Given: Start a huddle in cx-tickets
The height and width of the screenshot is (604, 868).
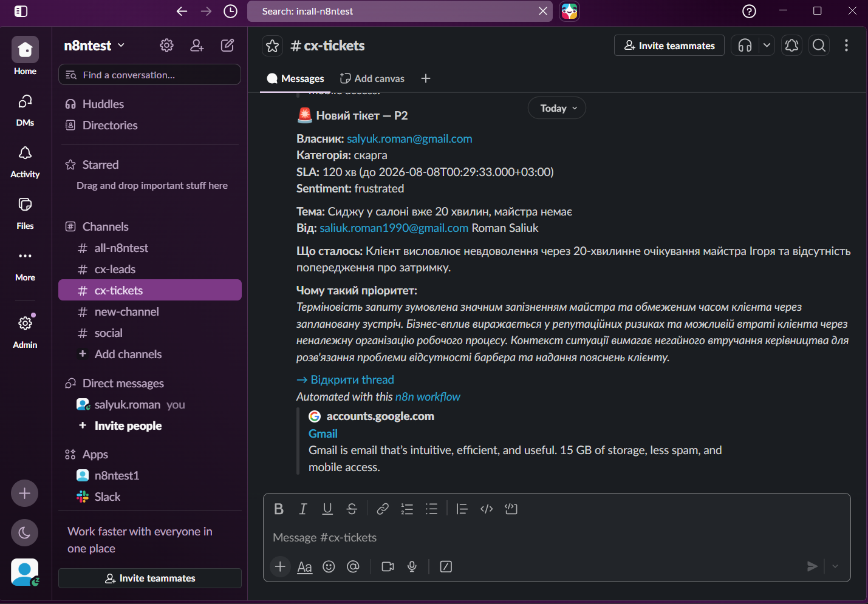Looking at the screenshot, I should [745, 46].
